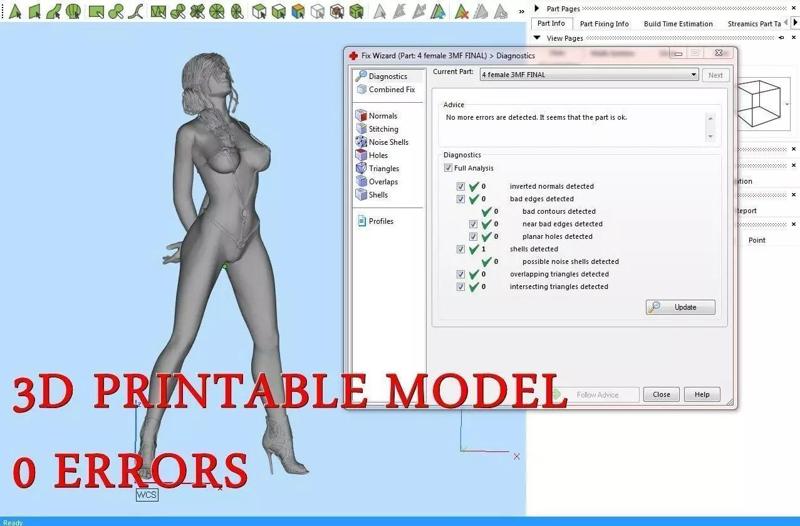Close the View Pages panel

(794, 38)
